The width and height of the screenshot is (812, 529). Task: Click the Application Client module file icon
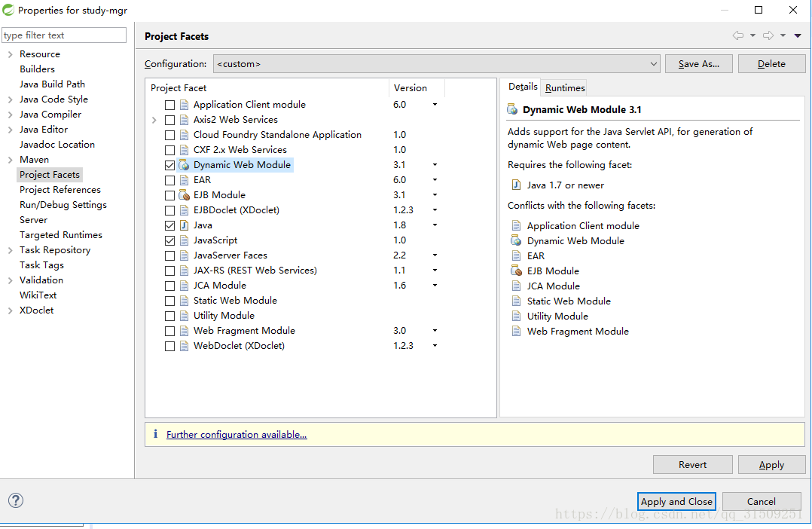click(184, 105)
